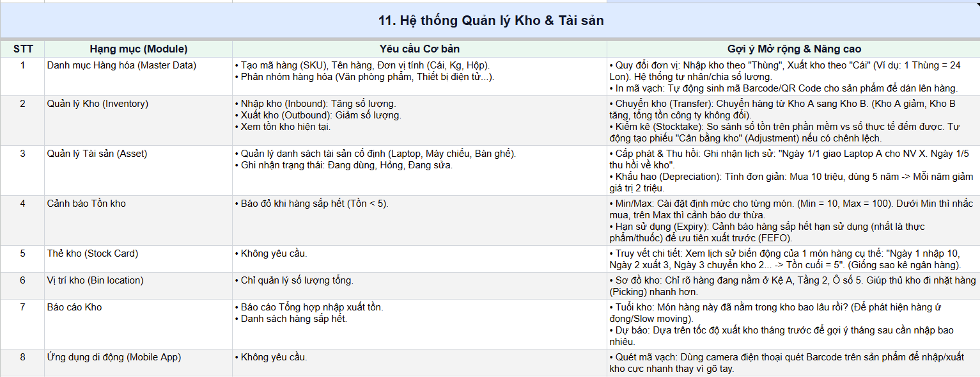
Task: Click the STT cell numbered 5
Action: pyautogui.click(x=22, y=259)
